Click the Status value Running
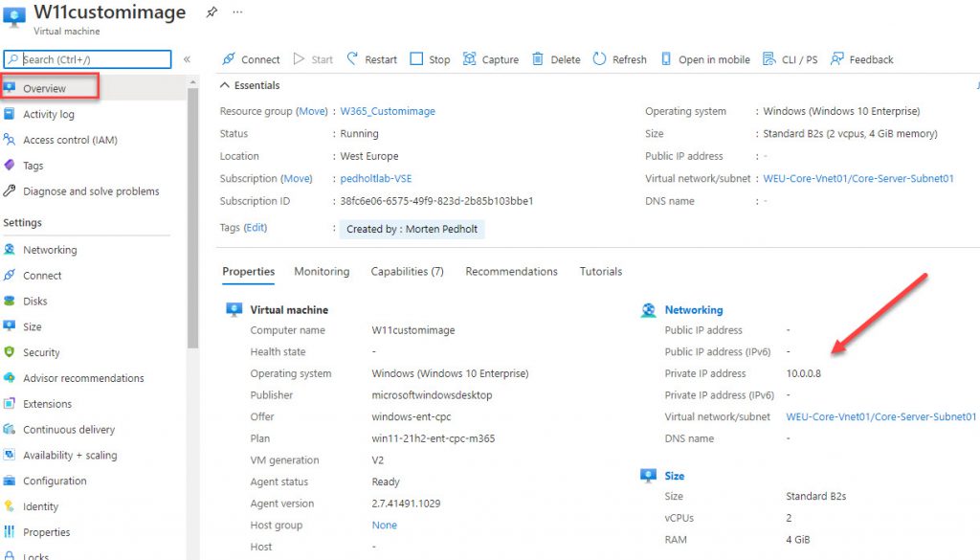This screenshot has height=560, width=980. pos(359,134)
